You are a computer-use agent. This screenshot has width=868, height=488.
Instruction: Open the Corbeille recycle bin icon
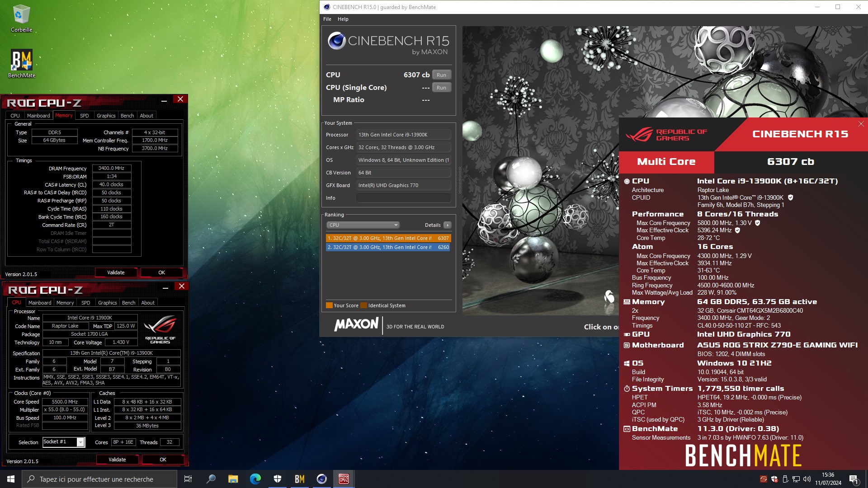click(x=21, y=18)
